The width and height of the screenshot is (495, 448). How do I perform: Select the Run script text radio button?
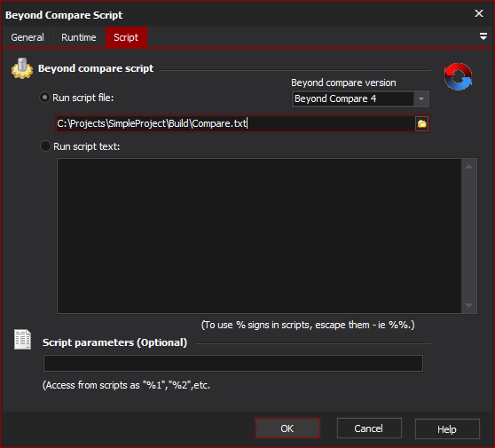45,146
